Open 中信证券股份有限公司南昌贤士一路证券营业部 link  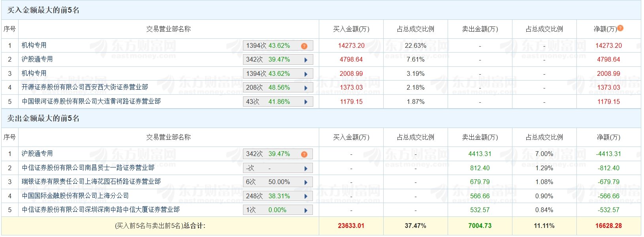click(x=88, y=168)
